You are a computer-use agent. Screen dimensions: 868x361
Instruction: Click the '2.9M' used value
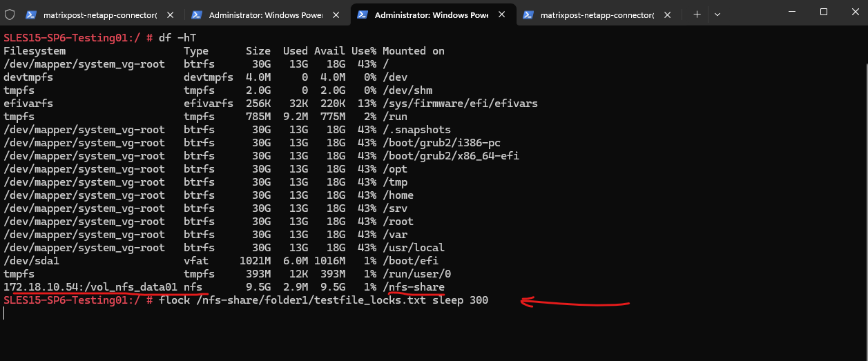tap(295, 287)
